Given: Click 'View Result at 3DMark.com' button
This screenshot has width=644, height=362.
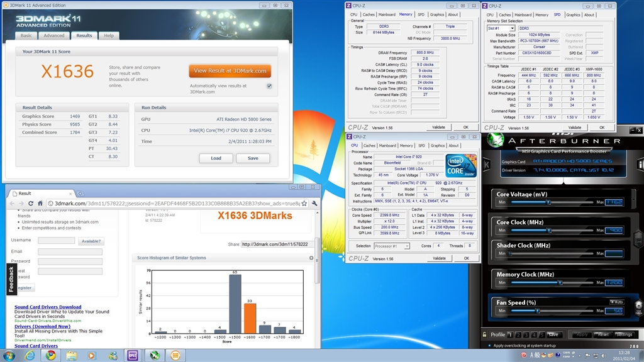Looking at the screenshot, I should (231, 71).
